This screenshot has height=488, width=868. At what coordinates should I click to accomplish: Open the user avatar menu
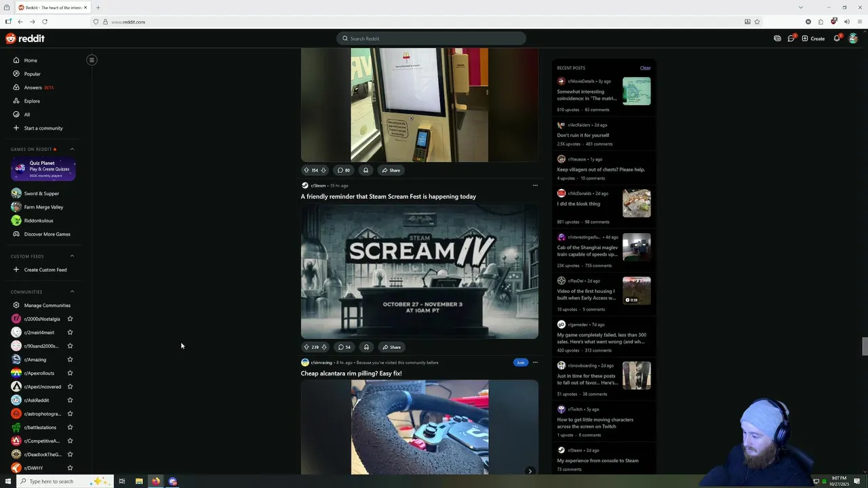pos(853,39)
